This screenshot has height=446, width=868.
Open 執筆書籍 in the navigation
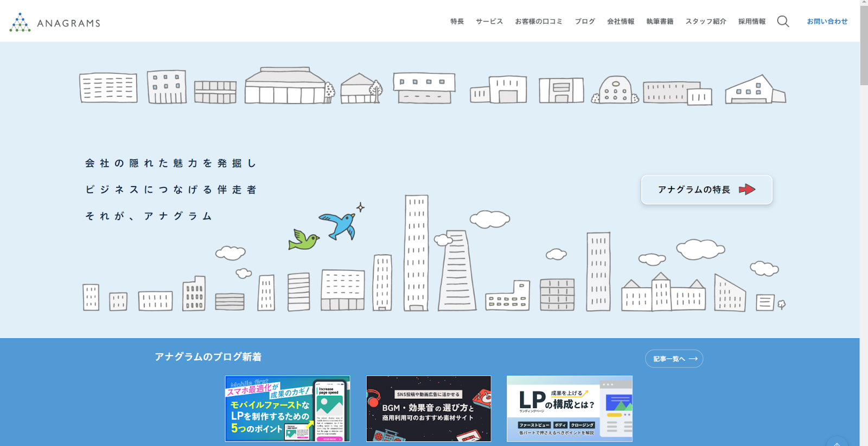[x=660, y=22]
